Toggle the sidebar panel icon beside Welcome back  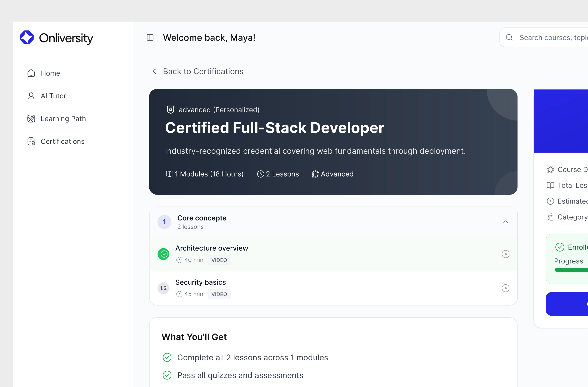(x=150, y=38)
